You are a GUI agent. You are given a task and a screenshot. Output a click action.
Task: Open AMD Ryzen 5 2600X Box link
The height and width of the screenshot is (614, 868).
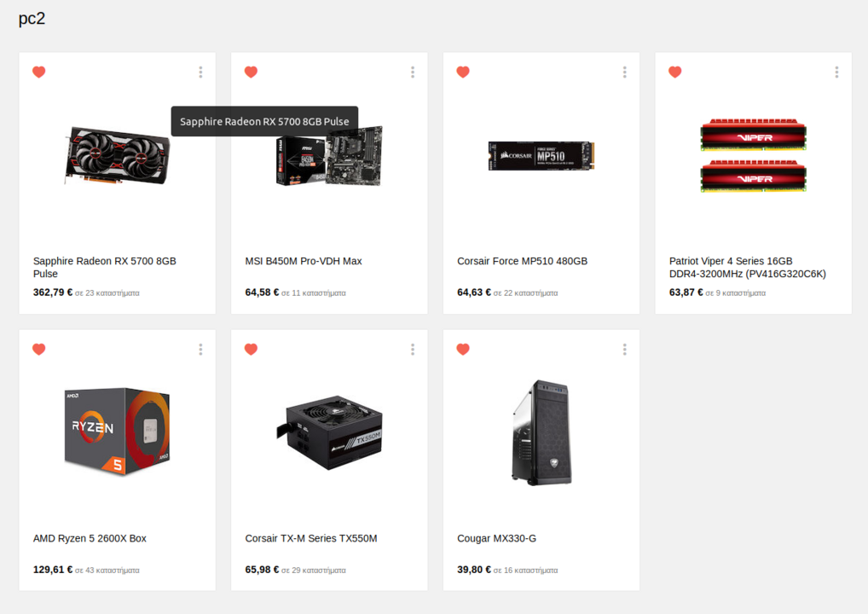point(90,538)
